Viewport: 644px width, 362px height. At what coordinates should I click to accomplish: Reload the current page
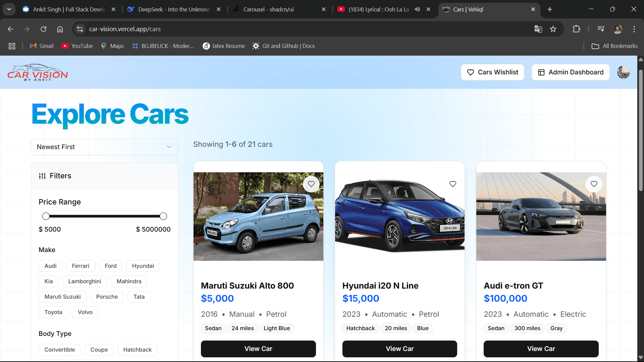tap(44, 29)
